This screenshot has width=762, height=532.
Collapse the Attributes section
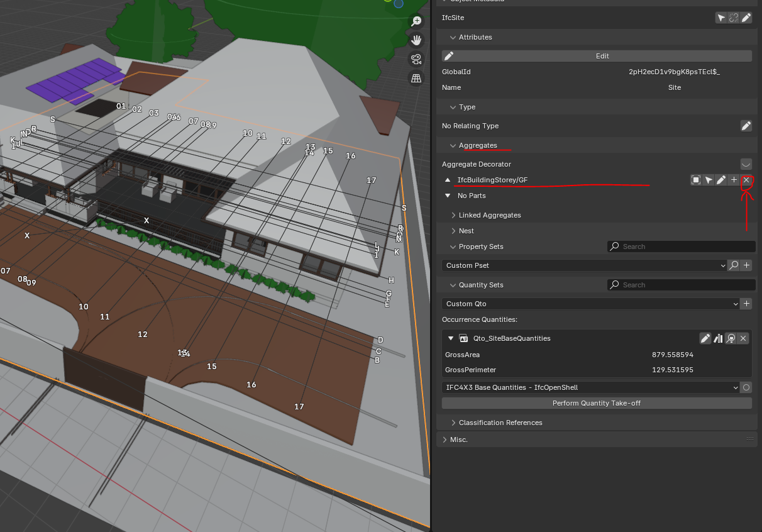click(x=453, y=37)
